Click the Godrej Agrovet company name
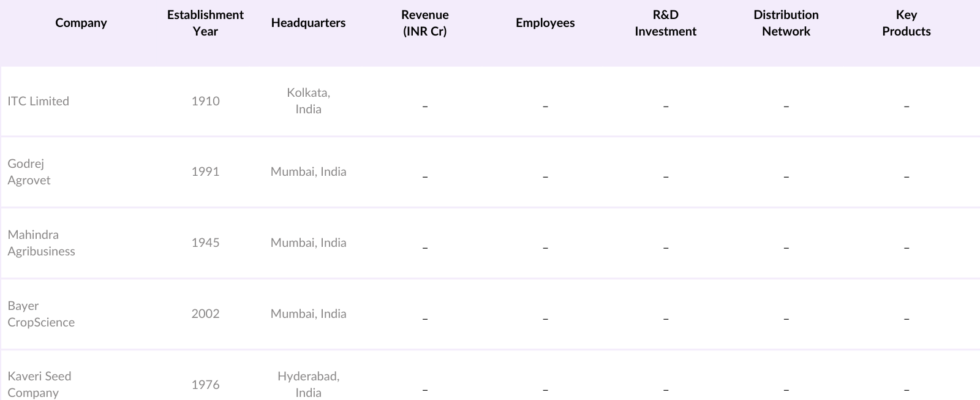The width and height of the screenshot is (980, 400). click(x=29, y=172)
